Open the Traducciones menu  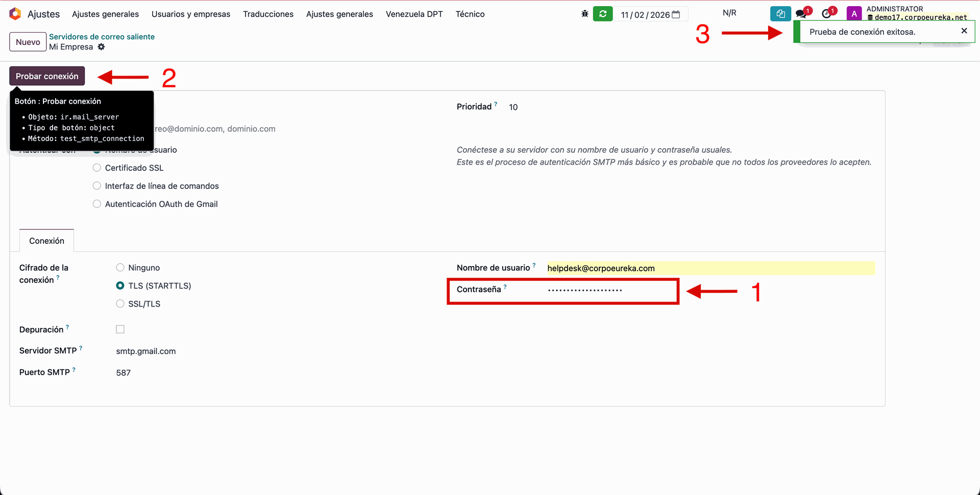pos(268,14)
